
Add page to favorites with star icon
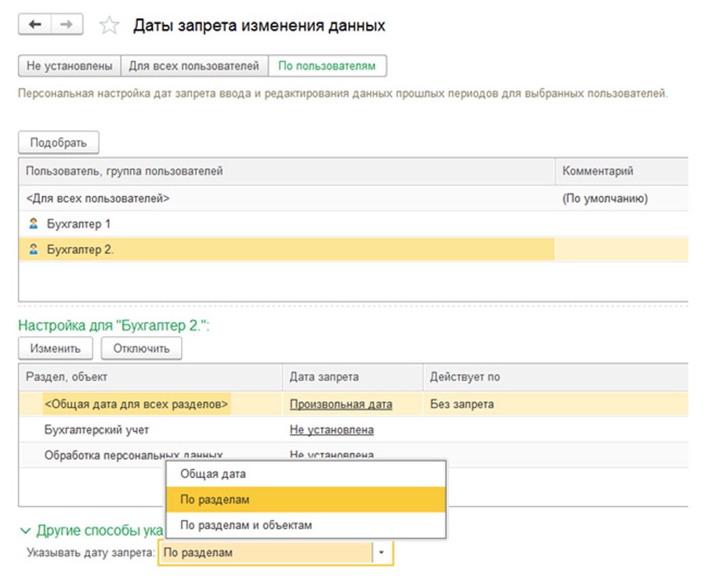[x=109, y=26]
